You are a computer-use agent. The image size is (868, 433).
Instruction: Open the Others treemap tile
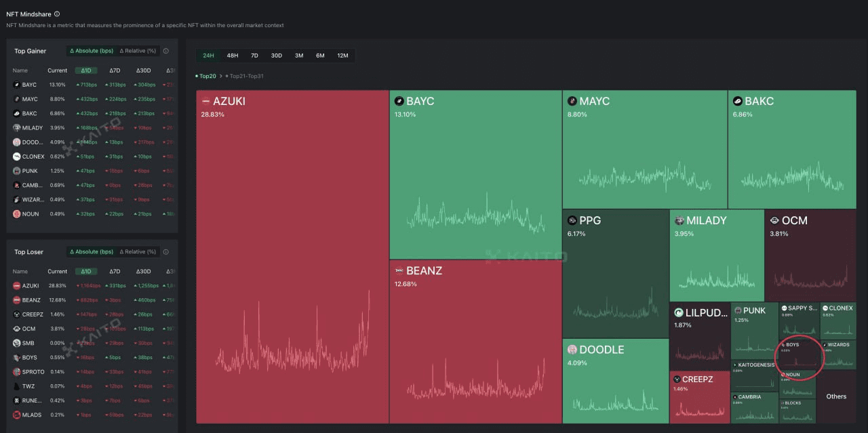836,396
